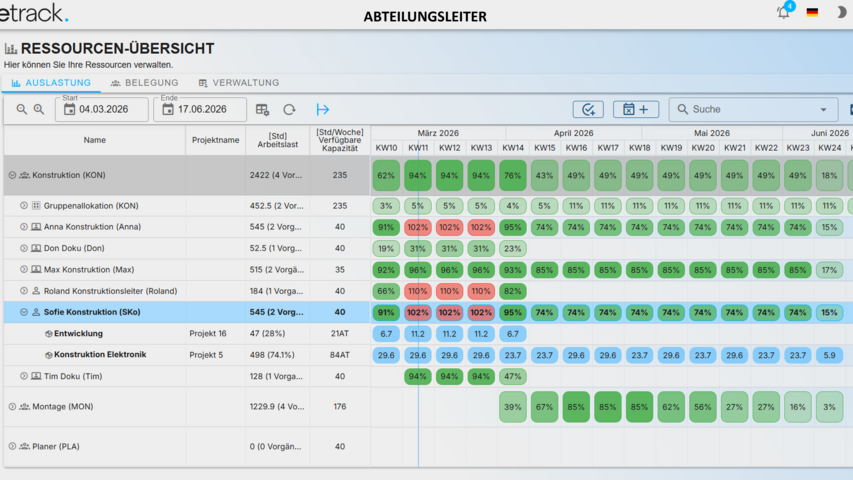Image resolution: width=853 pixels, height=480 pixels.
Task: Click Konstruktion's 76% KW14 cell
Action: 513,175
